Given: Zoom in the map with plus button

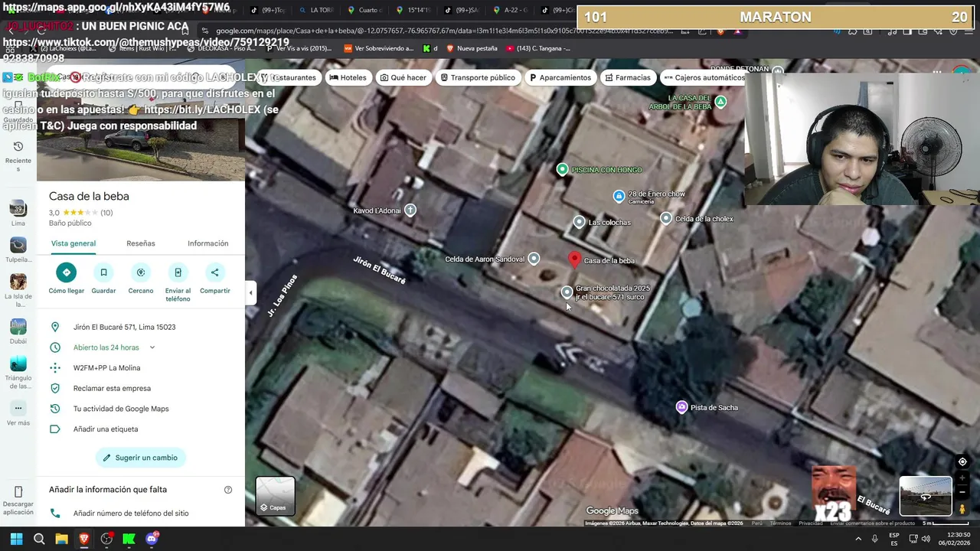Looking at the screenshot, I should coord(962,478).
